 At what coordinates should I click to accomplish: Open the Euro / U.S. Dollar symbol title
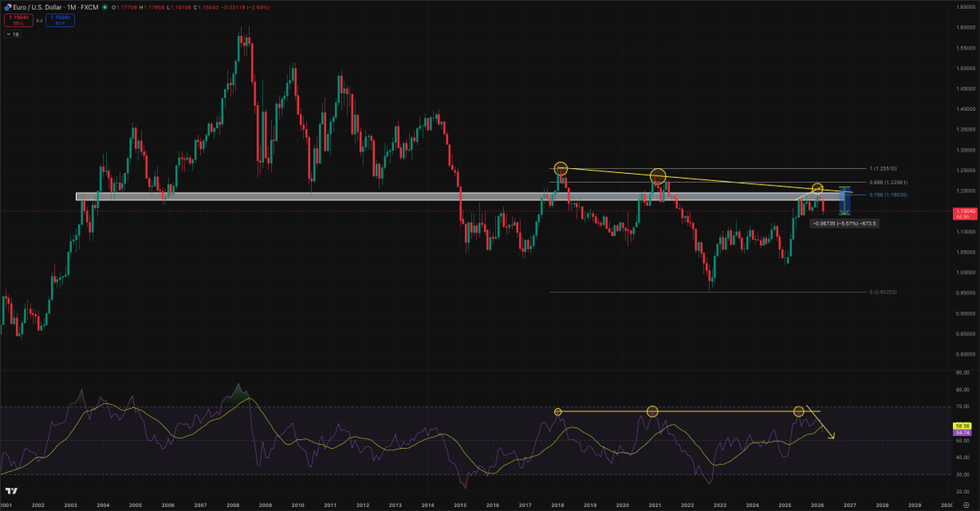[x=38, y=7]
